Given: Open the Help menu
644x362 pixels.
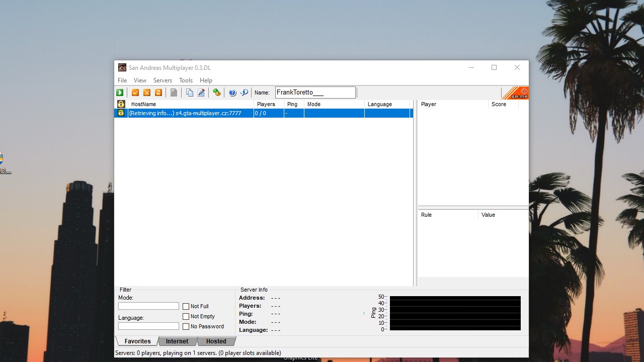Looking at the screenshot, I should pyautogui.click(x=206, y=80).
